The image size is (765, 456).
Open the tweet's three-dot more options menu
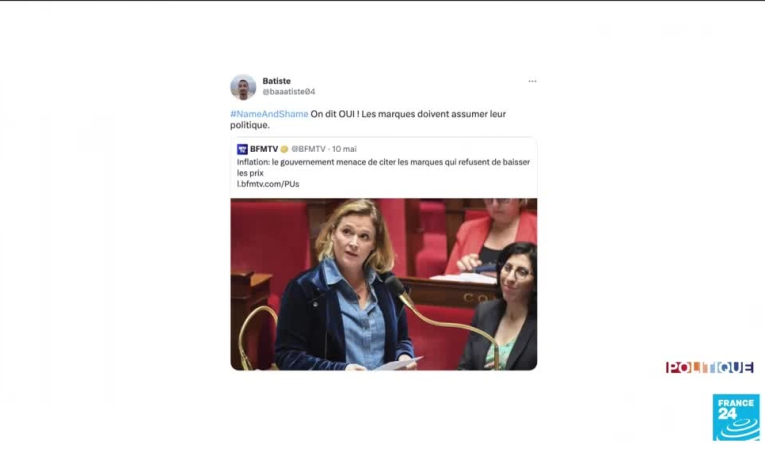click(x=532, y=81)
